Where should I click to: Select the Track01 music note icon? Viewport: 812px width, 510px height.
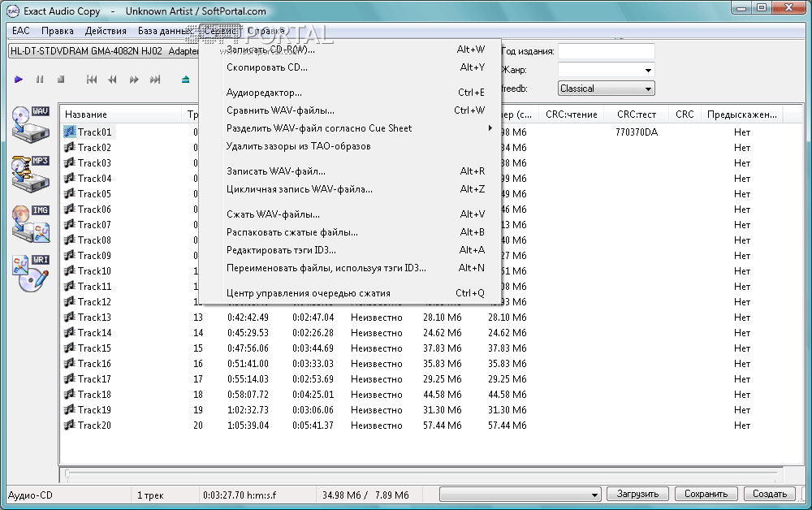[x=69, y=132]
